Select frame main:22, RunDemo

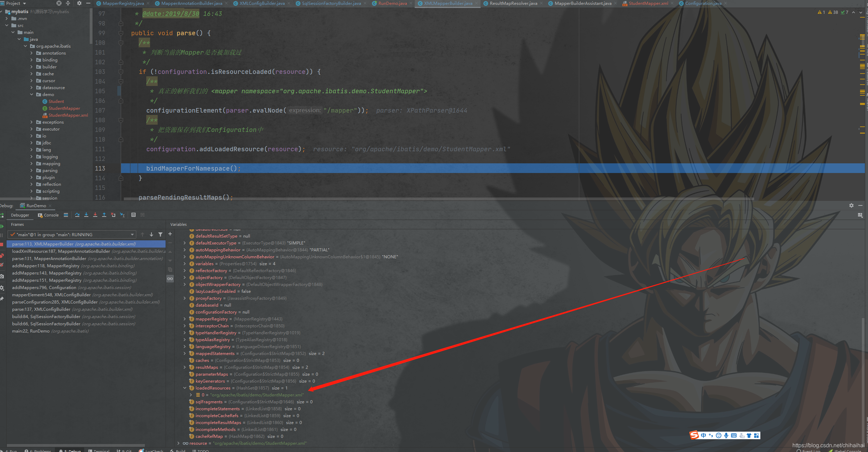tap(86, 331)
